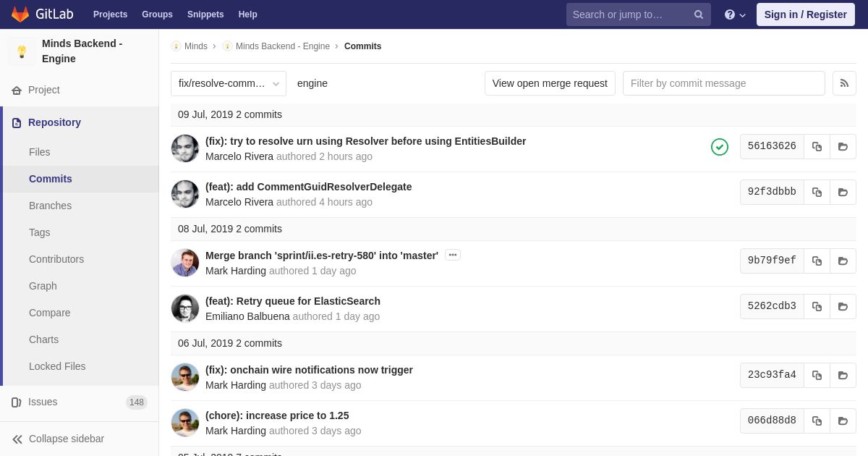Select Branches in Repository sidebar

[x=50, y=206]
